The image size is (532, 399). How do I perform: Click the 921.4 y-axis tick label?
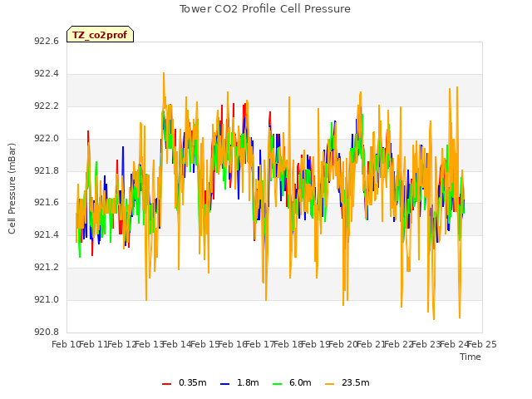(47, 235)
